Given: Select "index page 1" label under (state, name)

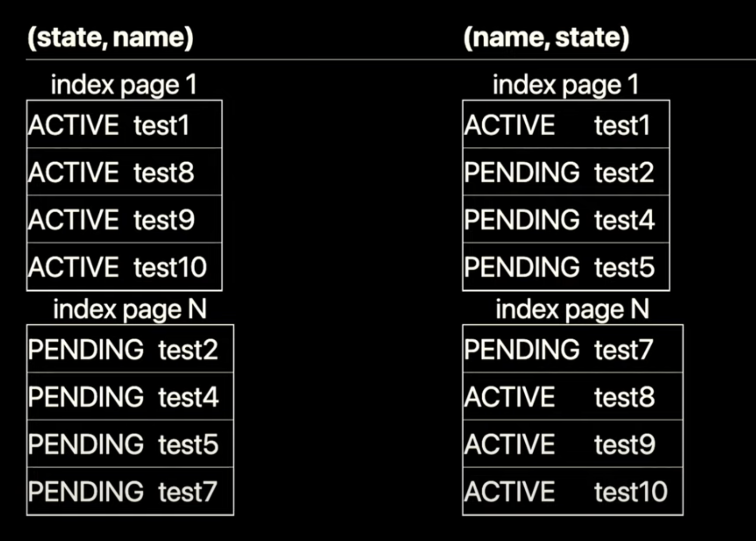Looking at the screenshot, I should click(x=124, y=85).
